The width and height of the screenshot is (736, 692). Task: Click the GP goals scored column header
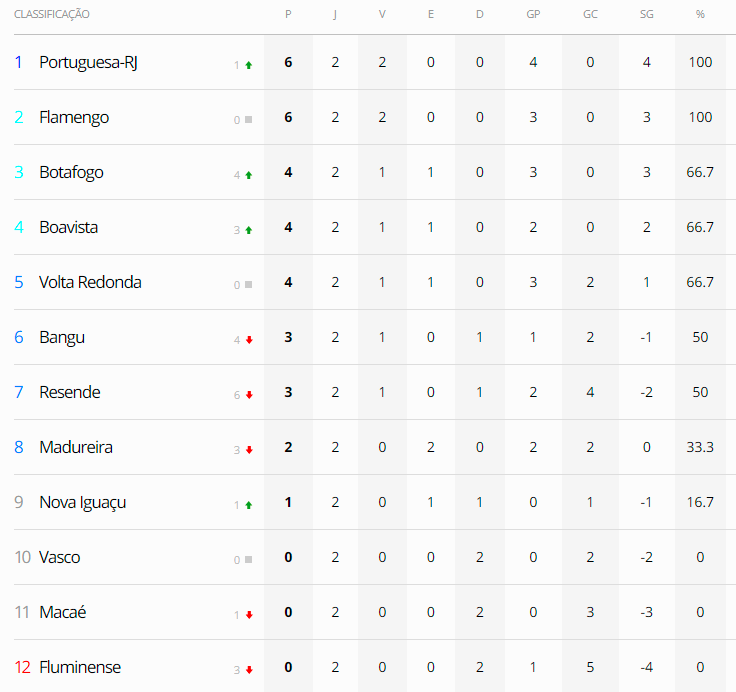click(x=533, y=15)
